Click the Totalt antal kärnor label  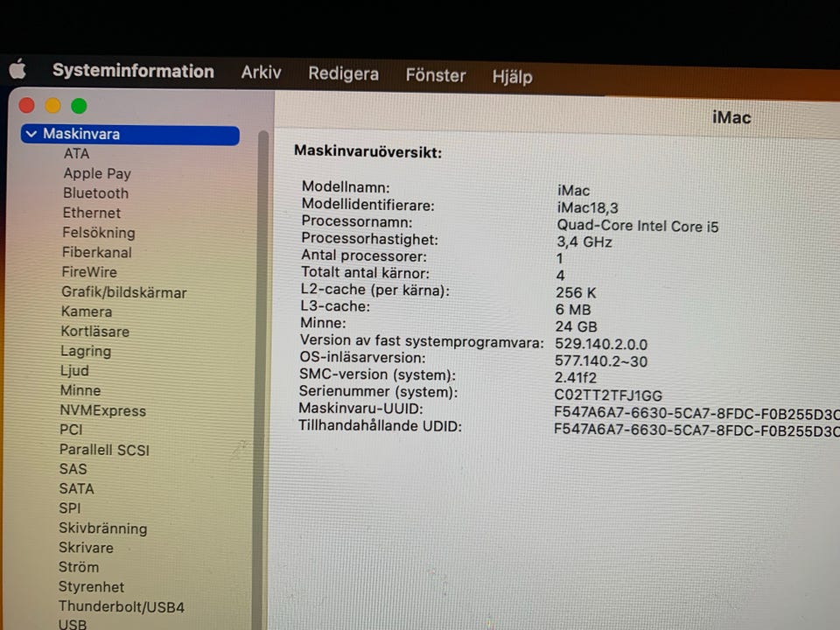(365, 273)
